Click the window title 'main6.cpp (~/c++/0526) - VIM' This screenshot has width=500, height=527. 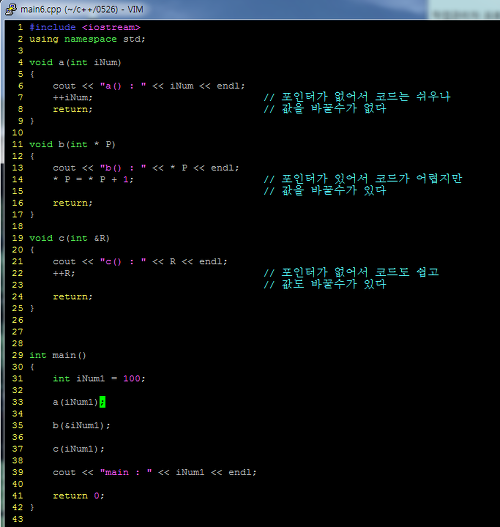pyautogui.click(x=82, y=9)
